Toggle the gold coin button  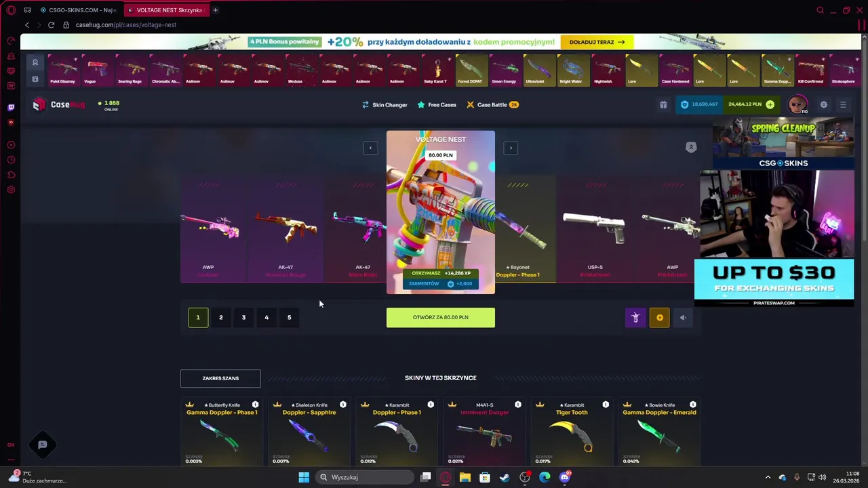click(659, 317)
